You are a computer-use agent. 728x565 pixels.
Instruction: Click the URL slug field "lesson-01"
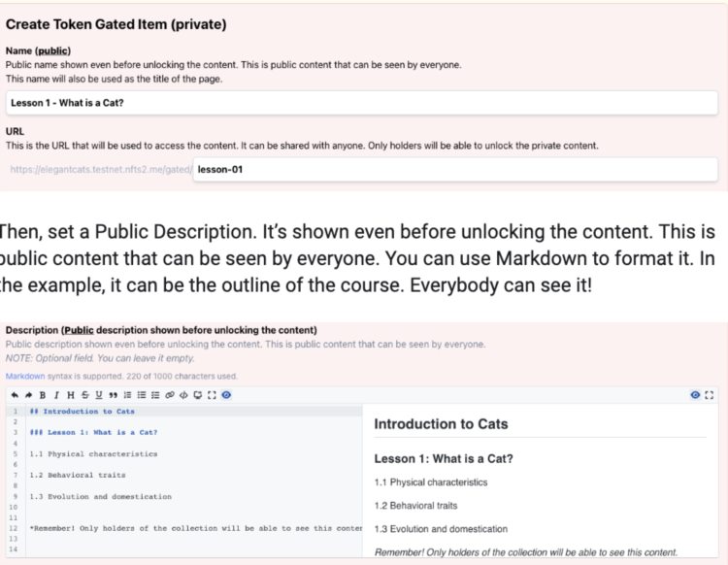454,169
